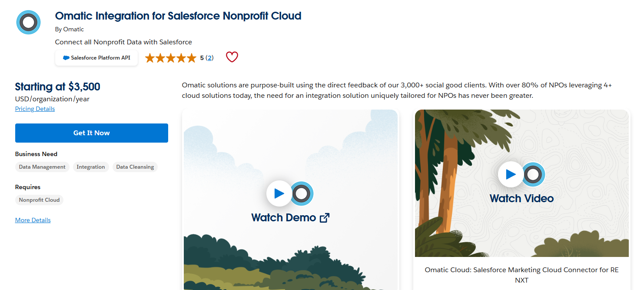Click the app title heading
This screenshot has height=290, width=644.
178,16
